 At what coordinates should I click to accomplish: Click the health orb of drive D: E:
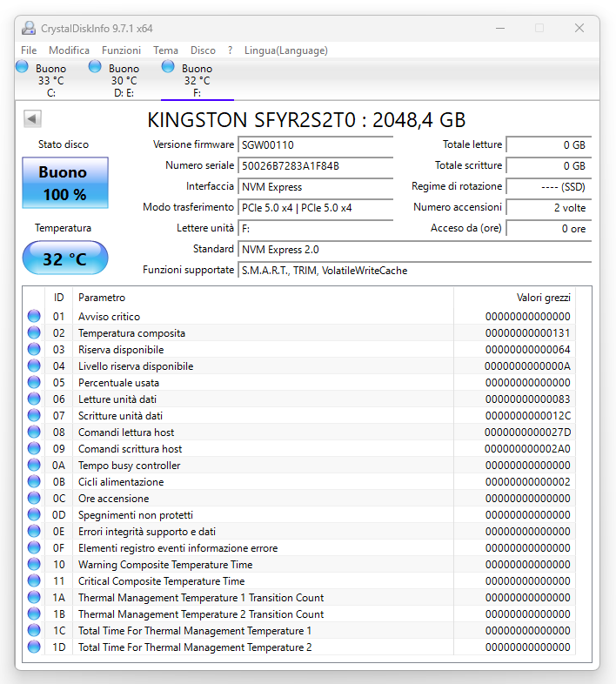pos(96,67)
